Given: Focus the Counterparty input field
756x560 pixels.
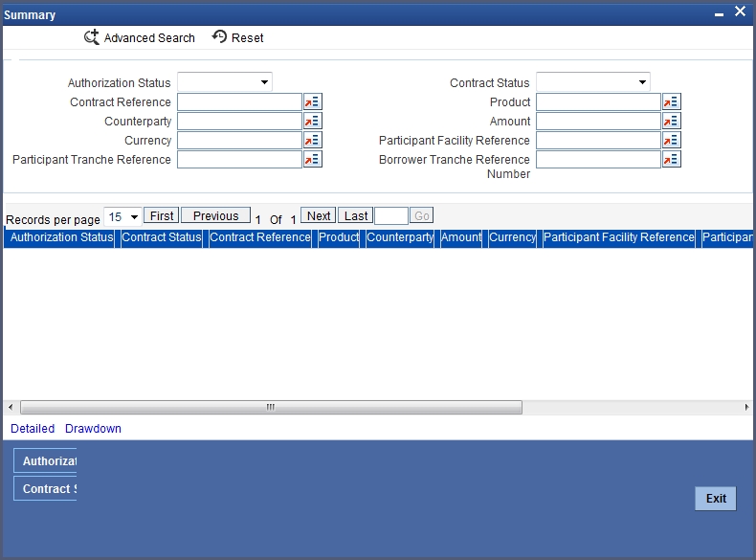Looking at the screenshot, I should click(239, 121).
